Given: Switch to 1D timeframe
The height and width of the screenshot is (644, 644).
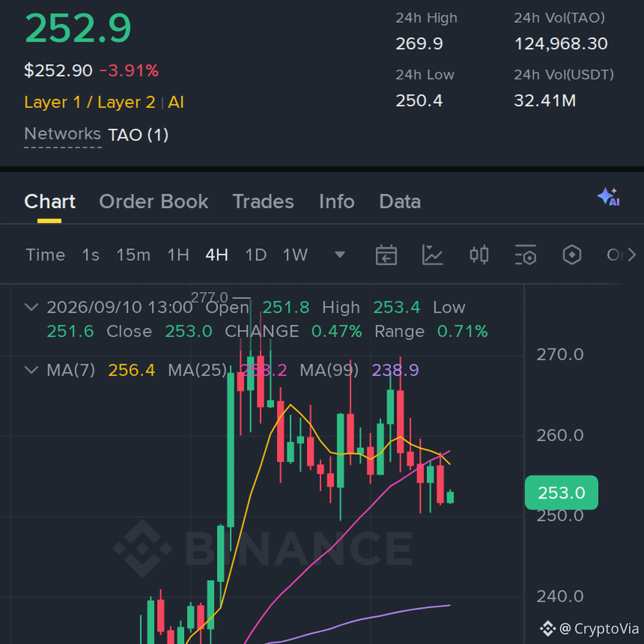Looking at the screenshot, I should pos(255,255).
